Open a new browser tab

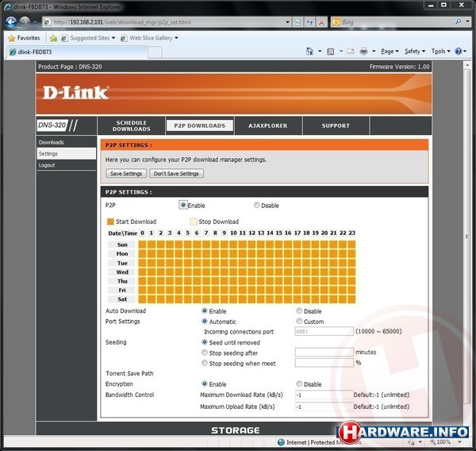pos(155,52)
